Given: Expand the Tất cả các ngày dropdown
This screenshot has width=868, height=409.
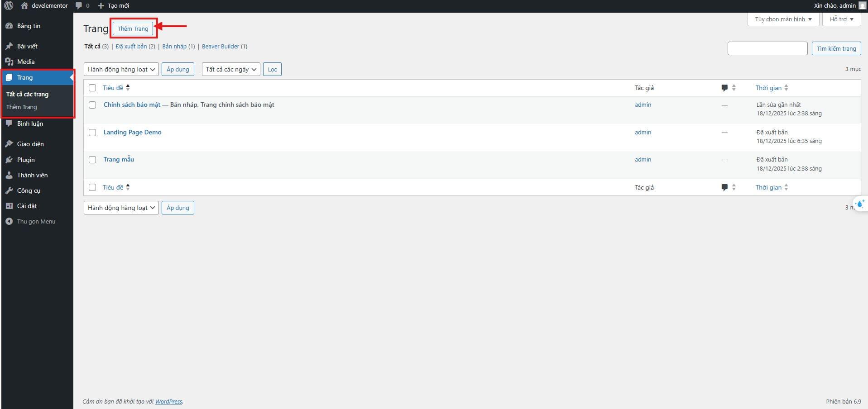Looking at the screenshot, I should 230,69.
